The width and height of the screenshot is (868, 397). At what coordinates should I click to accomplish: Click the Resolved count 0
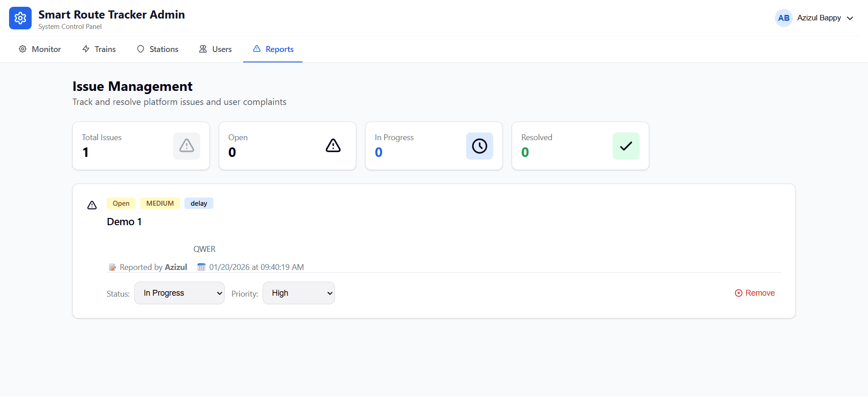coord(525,152)
